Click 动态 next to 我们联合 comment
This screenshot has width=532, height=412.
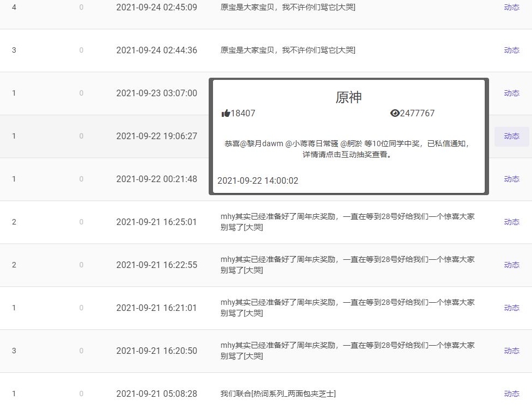pos(511,394)
